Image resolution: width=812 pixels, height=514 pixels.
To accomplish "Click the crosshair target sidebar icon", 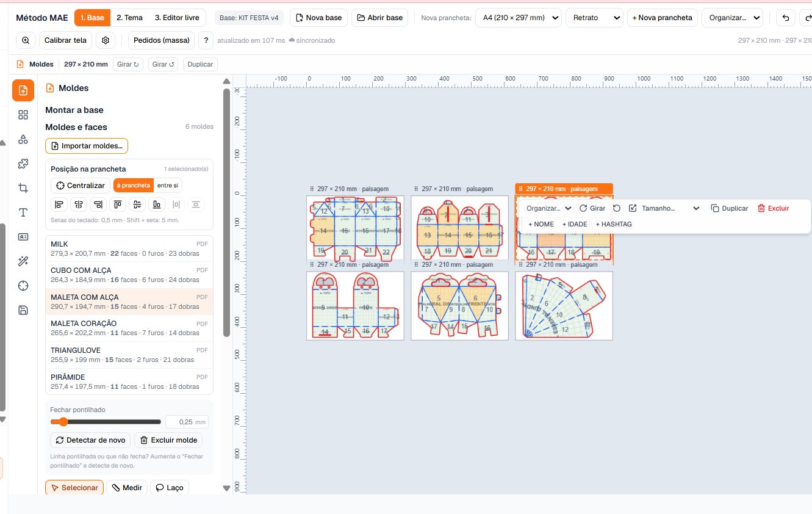I will [23, 286].
